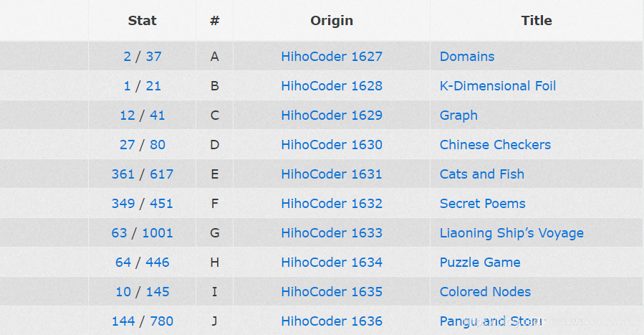Image resolution: width=644 pixels, height=335 pixels.
Task: Open Liaoning Ship's Voyage problem link
Action: tap(511, 233)
